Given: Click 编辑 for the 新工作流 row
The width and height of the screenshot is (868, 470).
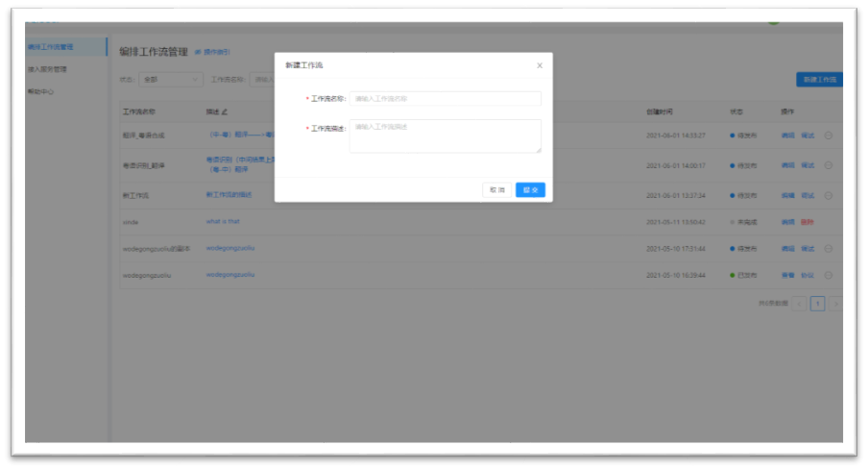Looking at the screenshot, I should 787,195.
